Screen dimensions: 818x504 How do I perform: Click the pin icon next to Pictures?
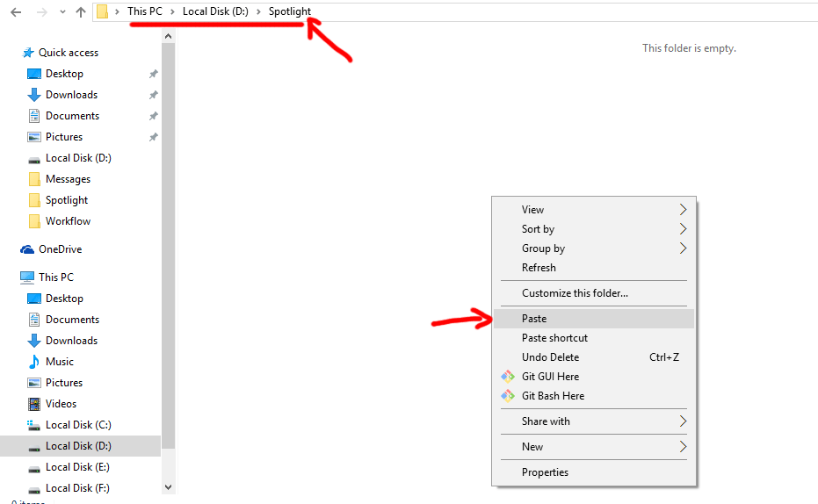(x=154, y=137)
